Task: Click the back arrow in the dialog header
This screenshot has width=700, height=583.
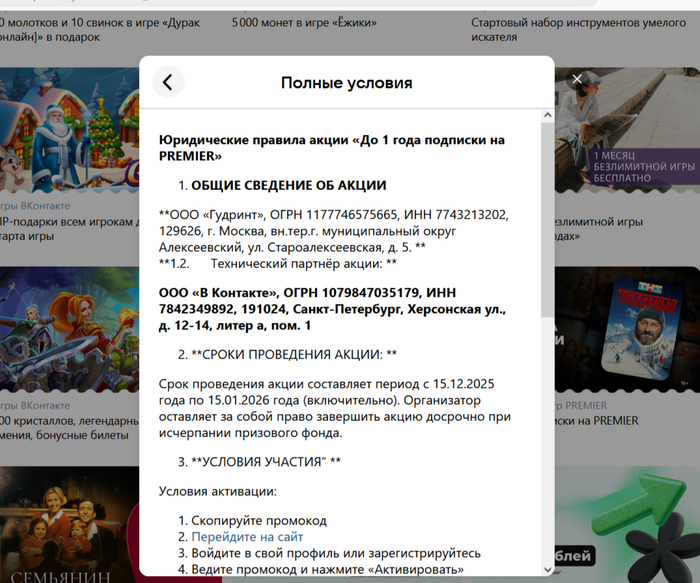Action: point(168,83)
